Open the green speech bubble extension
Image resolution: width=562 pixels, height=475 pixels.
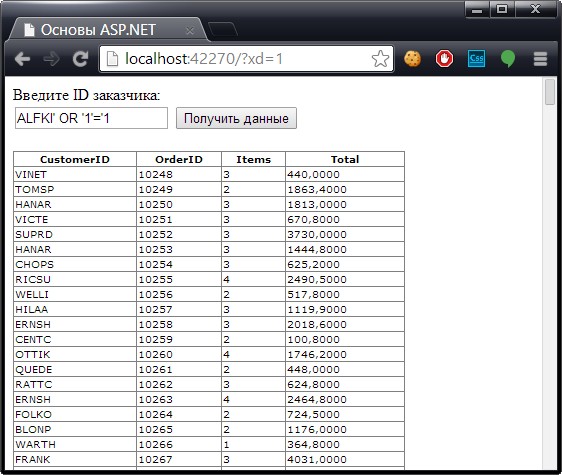[508, 58]
